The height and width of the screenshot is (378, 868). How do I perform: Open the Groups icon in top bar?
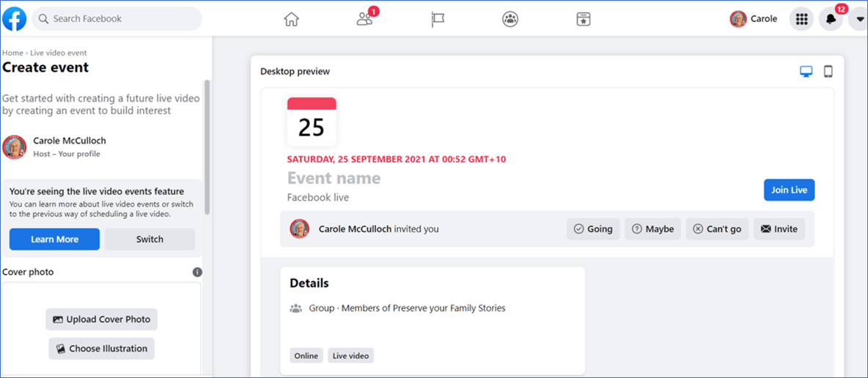[510, 19]
